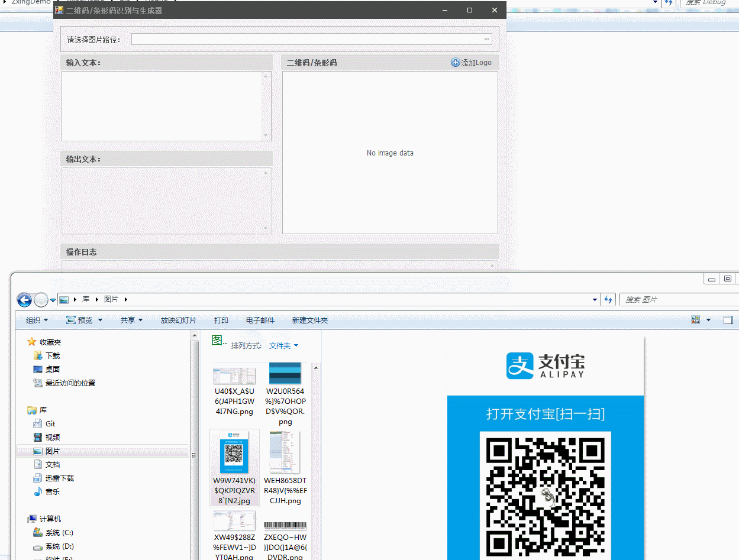Image resolution: width=739 pixels, height=560 pixels.
Task: Click 图片 in the address breadcrumb
Action: click(111, 300)
